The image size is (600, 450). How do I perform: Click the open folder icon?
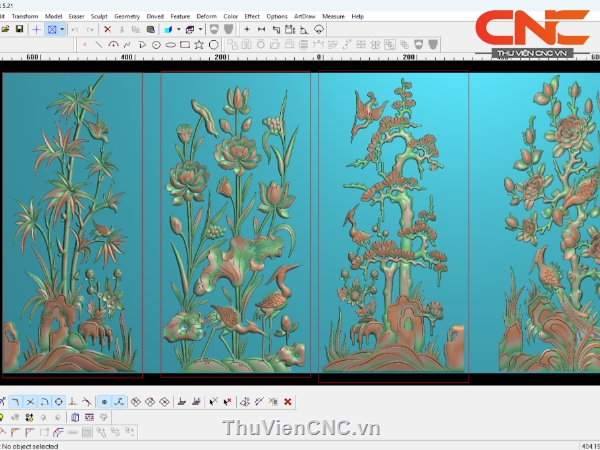(x=6, y=30)
